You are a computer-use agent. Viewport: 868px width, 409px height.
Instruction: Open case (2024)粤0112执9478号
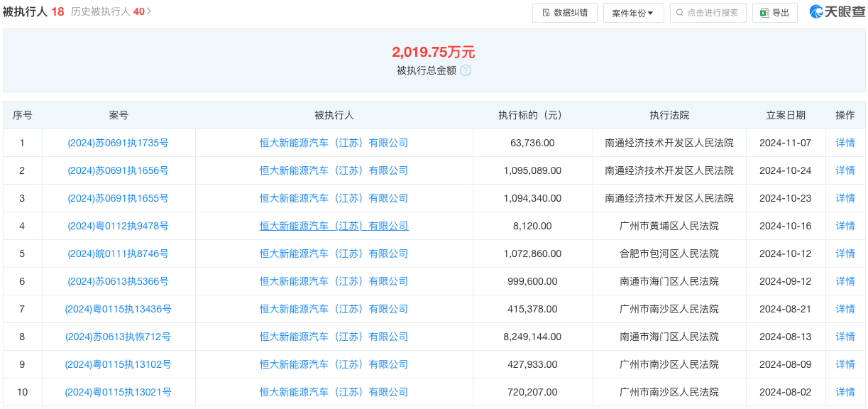[118, 226]
